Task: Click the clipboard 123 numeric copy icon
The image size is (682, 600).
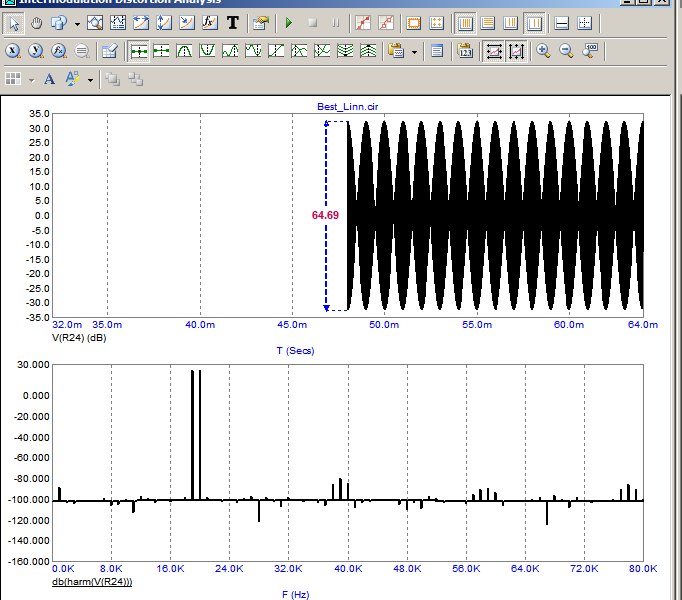Action: pos(465,51)
